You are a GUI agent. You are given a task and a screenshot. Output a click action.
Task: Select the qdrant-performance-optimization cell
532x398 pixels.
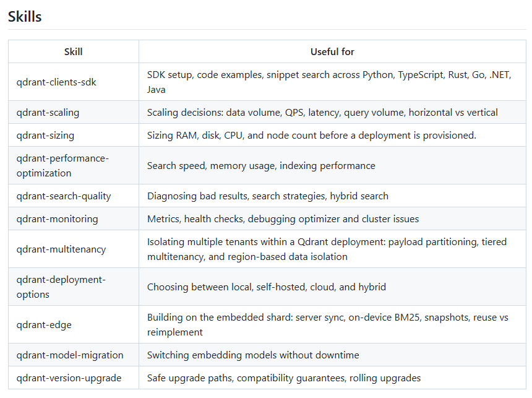click(x=73, y=165)
